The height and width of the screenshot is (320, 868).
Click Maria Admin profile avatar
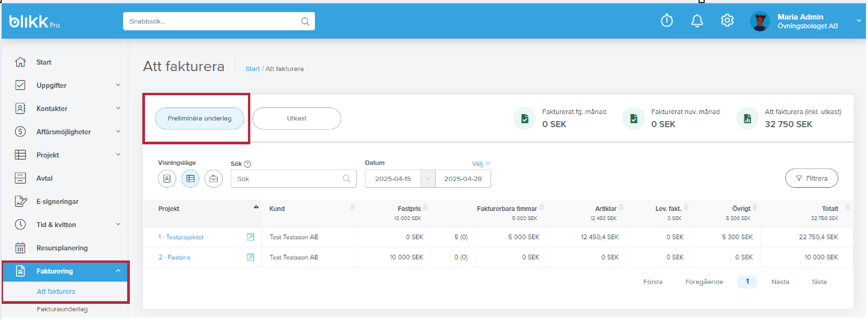coord(760,21)
